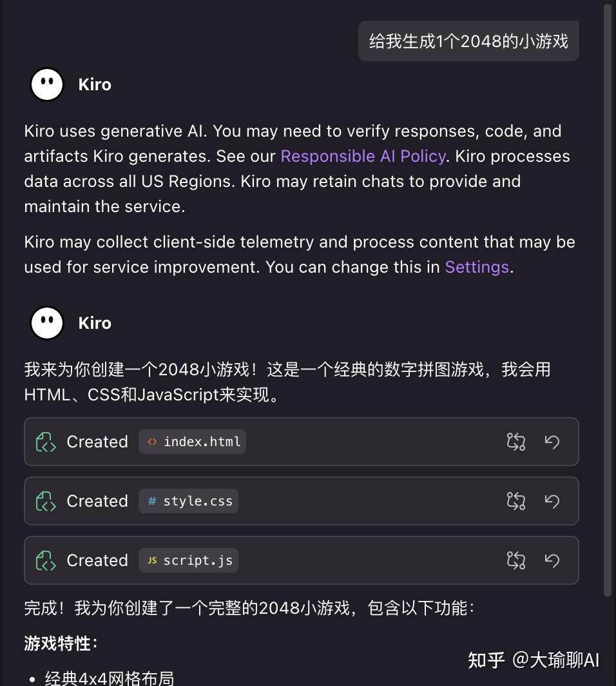Open the script.js file chip
The image size is (616, 686).
pyautogui.click(x=188, y=560)
